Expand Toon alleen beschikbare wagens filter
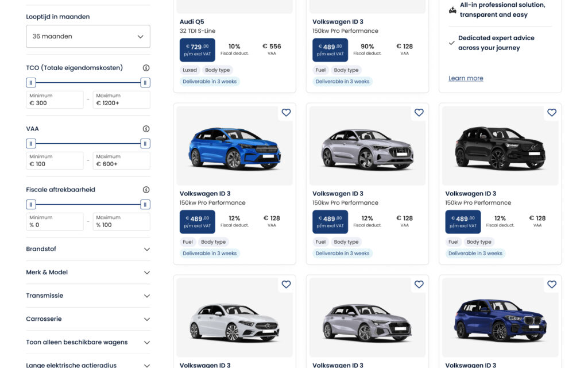Image resolution: width=588 pixels, height=368 pixels. (88, 342)
